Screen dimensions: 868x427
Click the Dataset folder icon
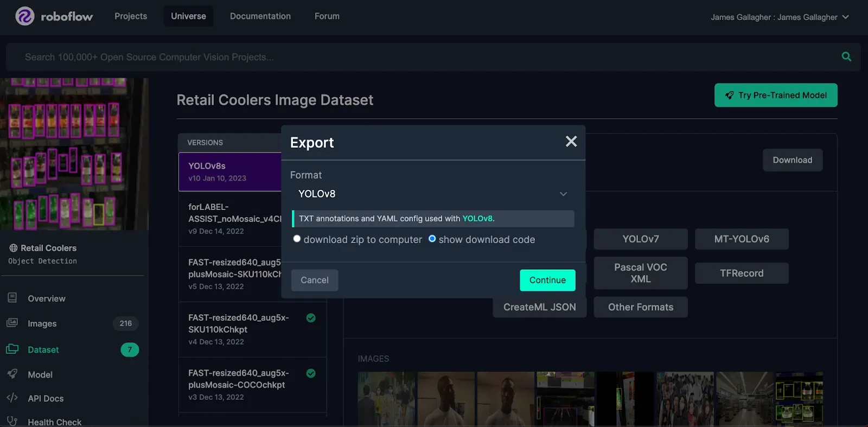[x=12, y=349]
